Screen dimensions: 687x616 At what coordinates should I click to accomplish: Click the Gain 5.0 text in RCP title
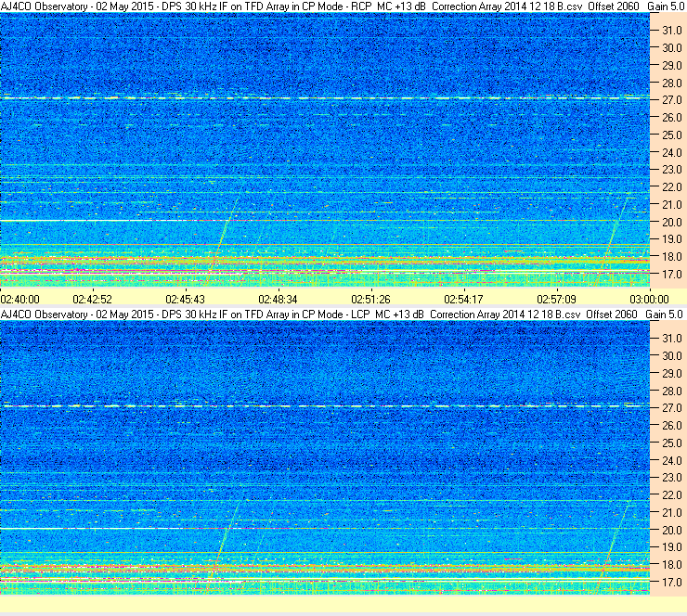coord(665,6)
